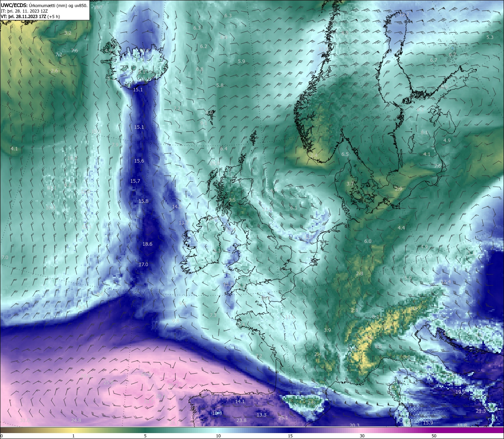Click the map value 3.7 over Denmark
This screenshot has width=504, height=439.
click(350, 184)
